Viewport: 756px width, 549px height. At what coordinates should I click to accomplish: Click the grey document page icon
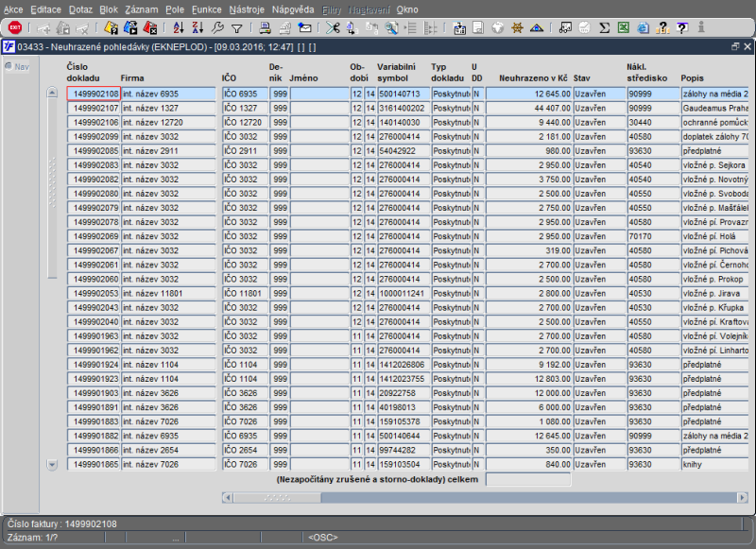click(x=478, y=28)
